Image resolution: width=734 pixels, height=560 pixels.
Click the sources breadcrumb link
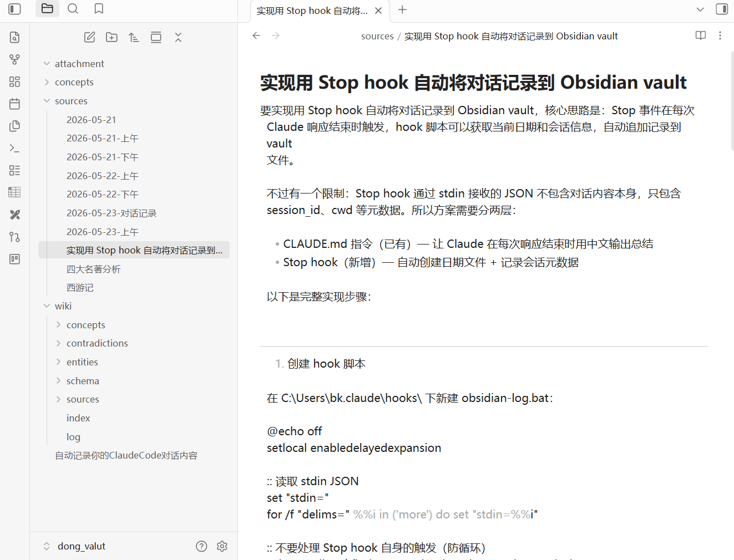tap(377, 36)
